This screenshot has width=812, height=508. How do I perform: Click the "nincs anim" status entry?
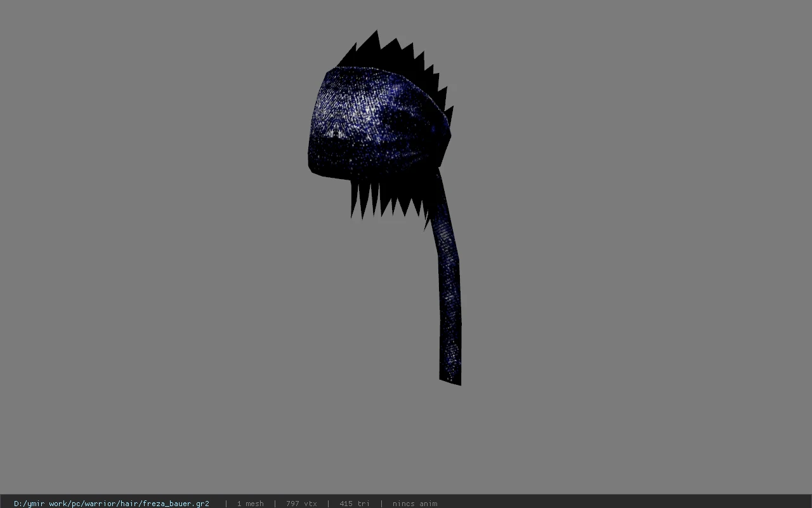coord(414,504)
